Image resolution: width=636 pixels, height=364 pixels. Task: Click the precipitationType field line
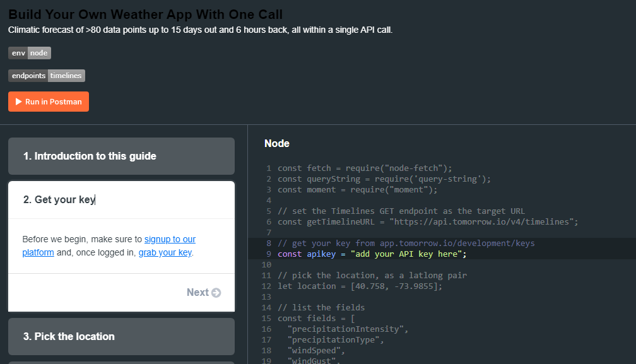pos(336,339)
